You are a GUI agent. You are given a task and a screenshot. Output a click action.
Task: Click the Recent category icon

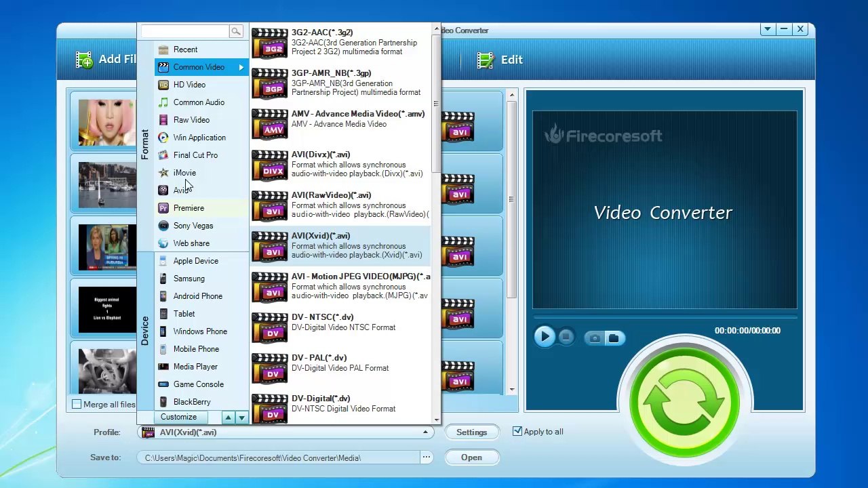pyautogui.click(x=163, y=49)
